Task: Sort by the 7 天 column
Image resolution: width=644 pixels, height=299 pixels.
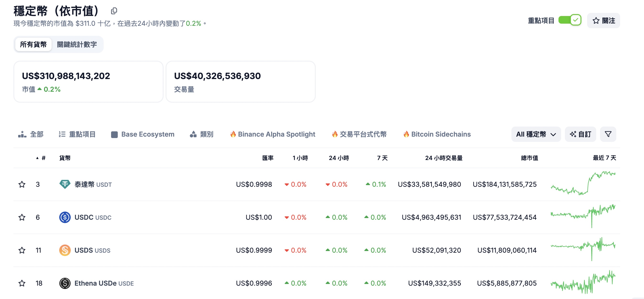Action: (382, 158)
